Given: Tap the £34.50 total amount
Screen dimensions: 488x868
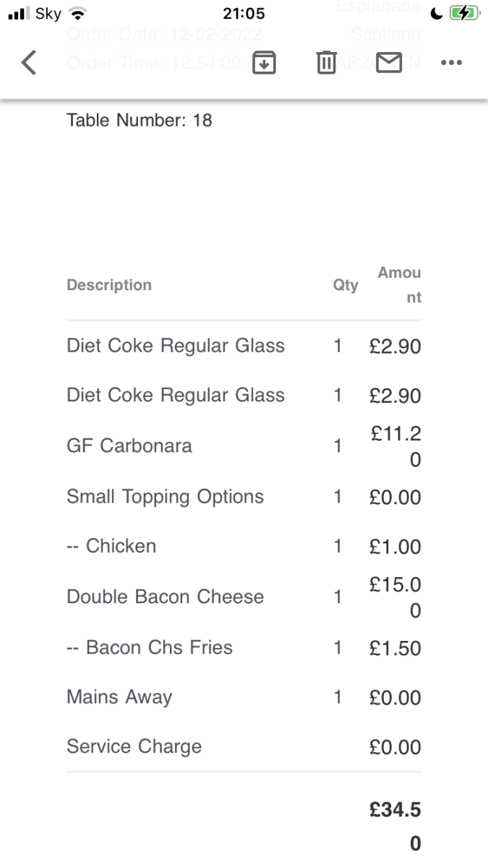Looking at the screenshot, I should (395, 826).
